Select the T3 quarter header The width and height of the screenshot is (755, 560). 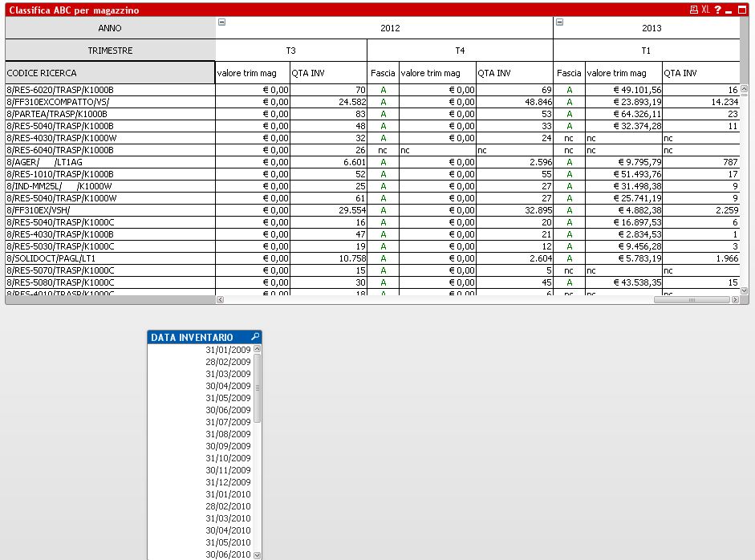290,51
